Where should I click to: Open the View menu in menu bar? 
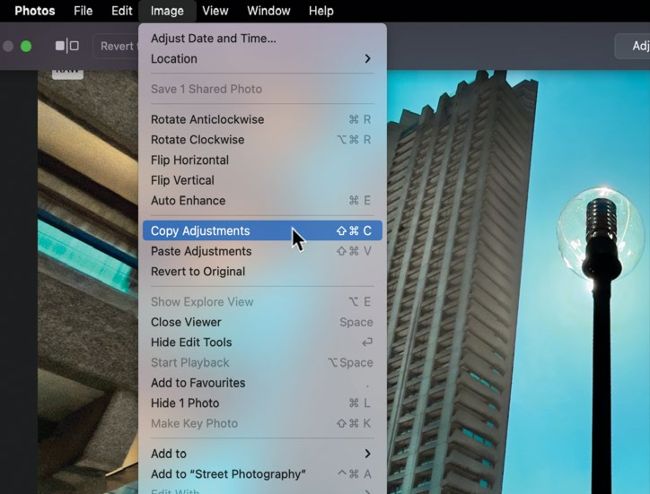pyautogui.click(x=215, y=11)
